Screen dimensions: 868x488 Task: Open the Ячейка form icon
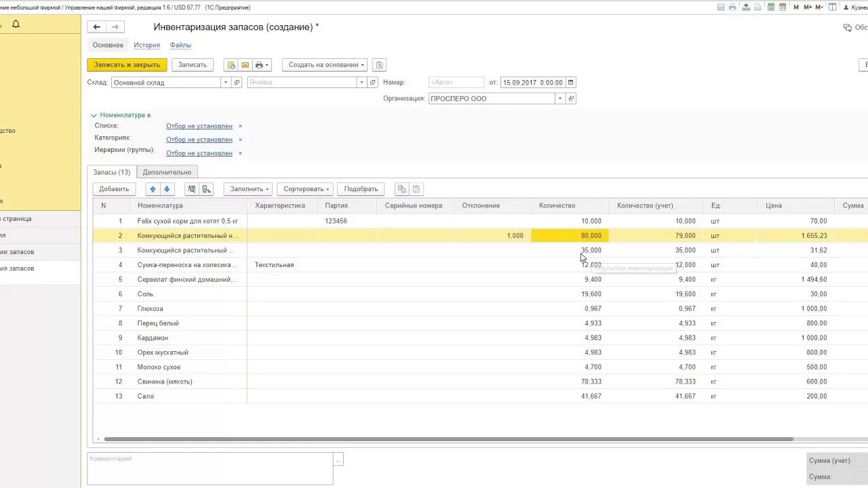tap(372, 83)
